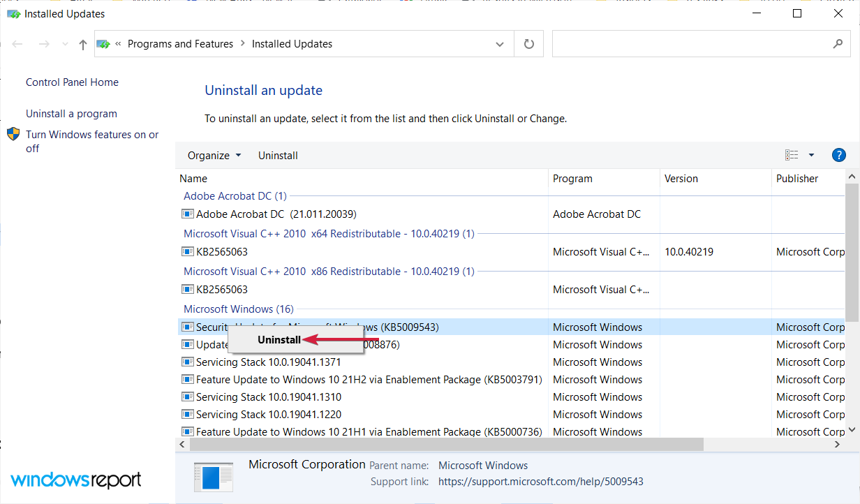Image resolution: width=860 pixels, height=504 pixels.
Task: Click the icon beside Adobe Acrobat DC (21.011.20039)
Action: point(188,214)
